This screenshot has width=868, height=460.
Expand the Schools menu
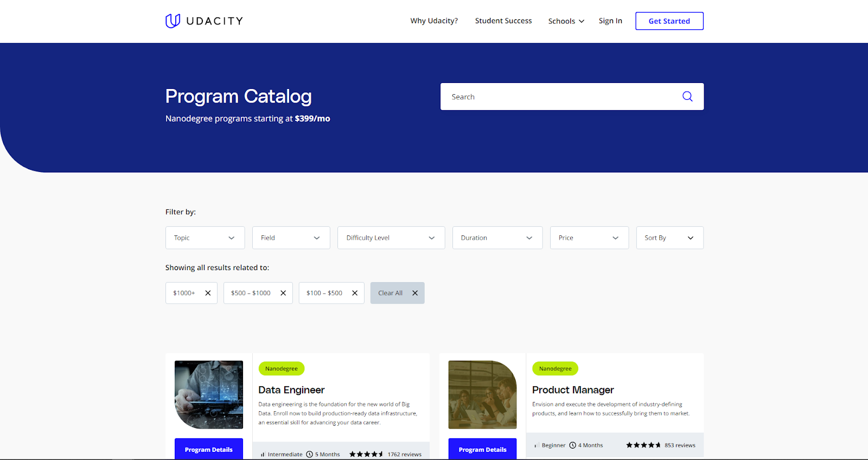click(566, 21)
